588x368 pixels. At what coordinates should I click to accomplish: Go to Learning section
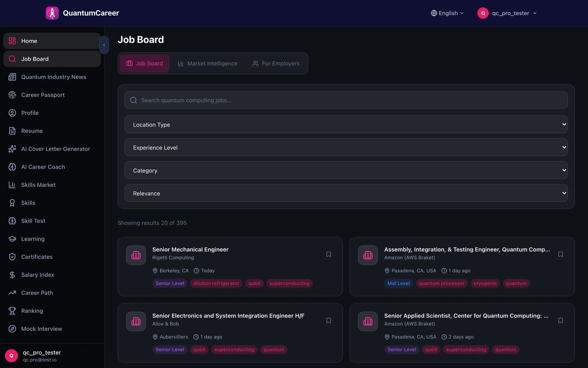click(x=52, y=239)
